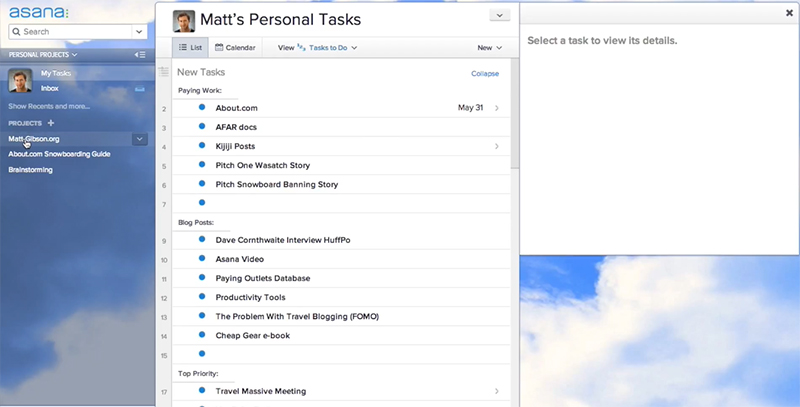Mark AFAR docs task complete
This screenshot has width=800, height=407.
202,127
